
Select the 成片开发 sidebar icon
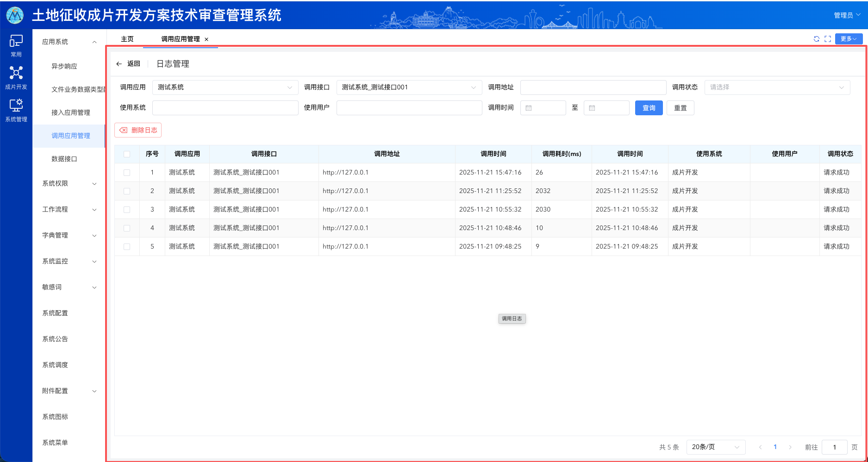click(16, 77)
